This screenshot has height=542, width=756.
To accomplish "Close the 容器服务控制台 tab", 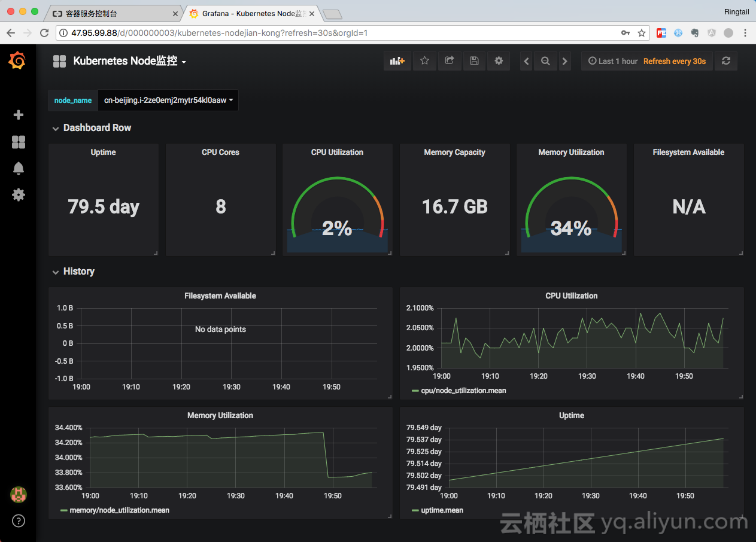I will click(x=175, y=13).
